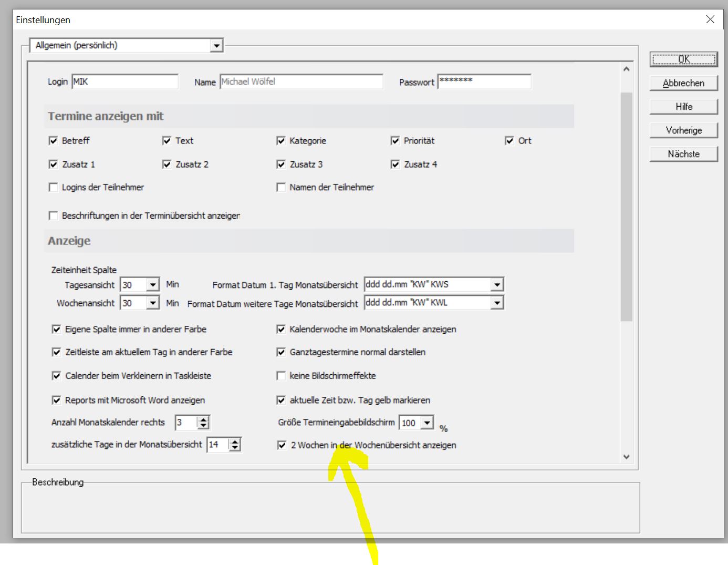Image resolution: width=728 pixels, height=565 pixels.
Task: Click into the Login text field
Action: (125, 82)
